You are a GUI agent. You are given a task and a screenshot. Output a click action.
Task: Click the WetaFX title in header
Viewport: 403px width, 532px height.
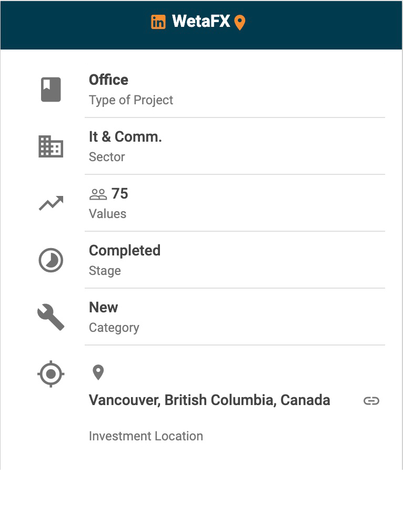click(x=201, y=22)
